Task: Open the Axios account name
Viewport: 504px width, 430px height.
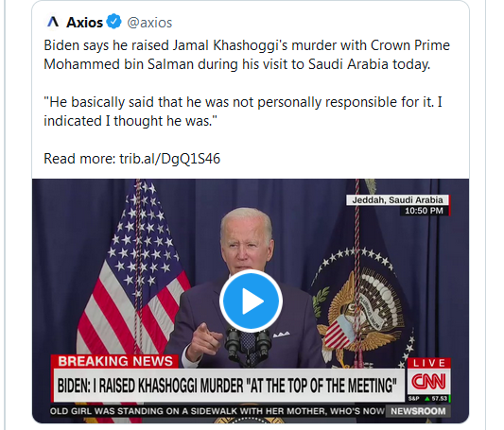Action: coord(84,22)
